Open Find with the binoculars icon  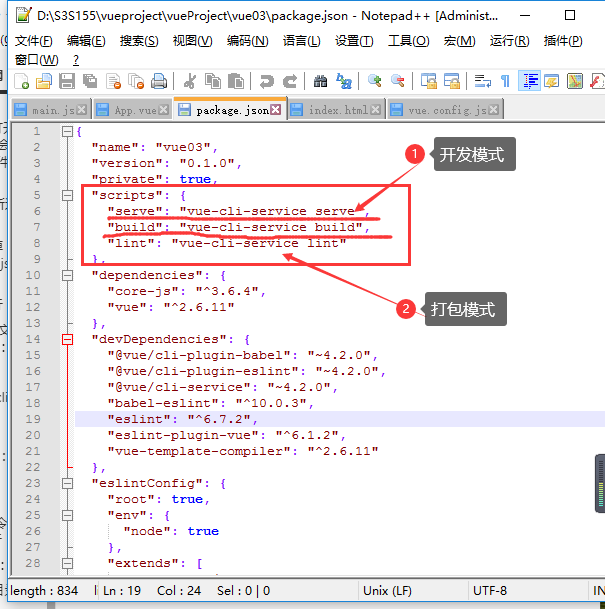point(320,81)
